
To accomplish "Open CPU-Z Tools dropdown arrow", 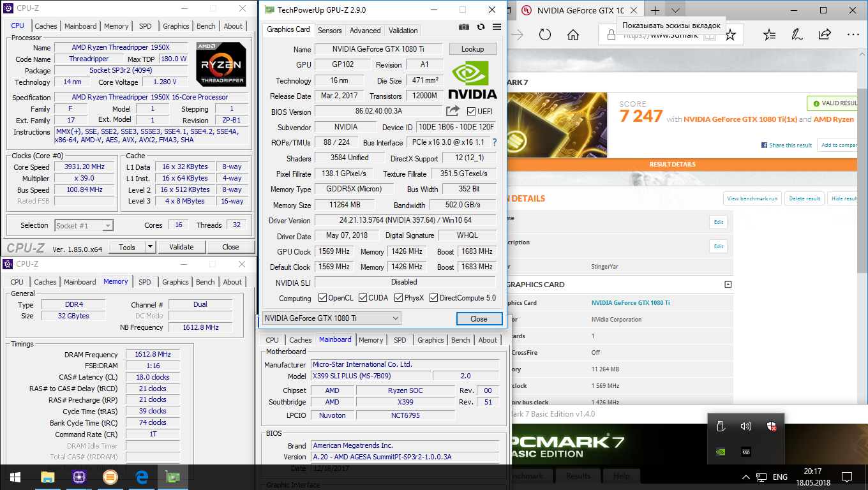I will 150,247.
